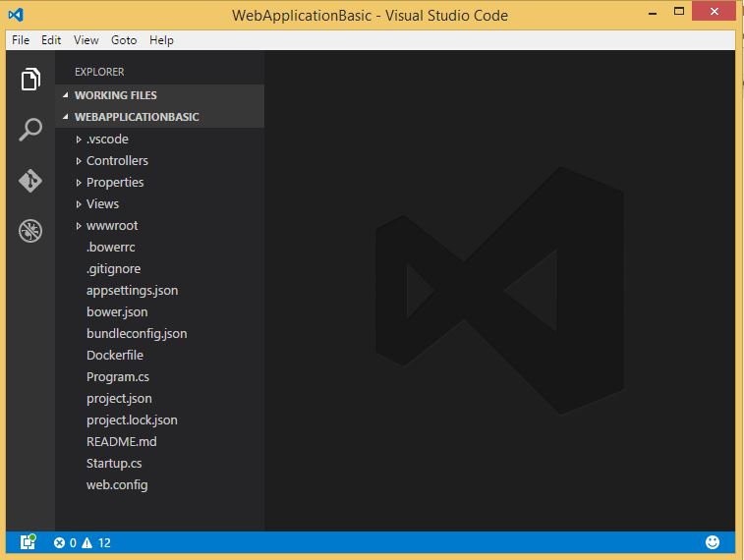Viewport: 744px width, 560px height.
Task: Open project.lock.json file
Action: pos(132,420)
